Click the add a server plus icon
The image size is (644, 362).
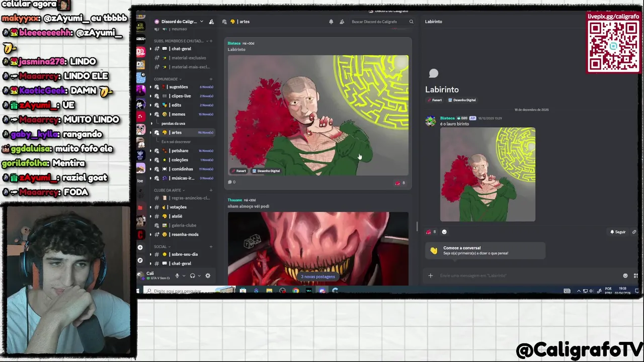point(140,247)
